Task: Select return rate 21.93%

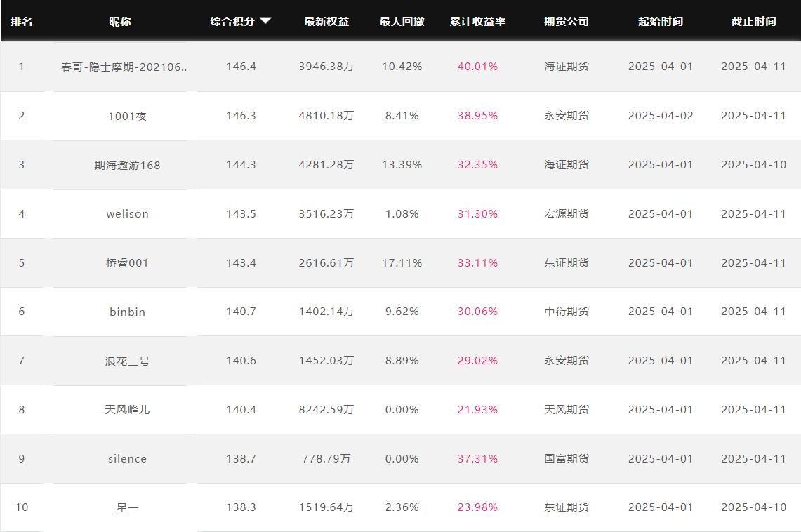Action: click(x=477, y=409)
